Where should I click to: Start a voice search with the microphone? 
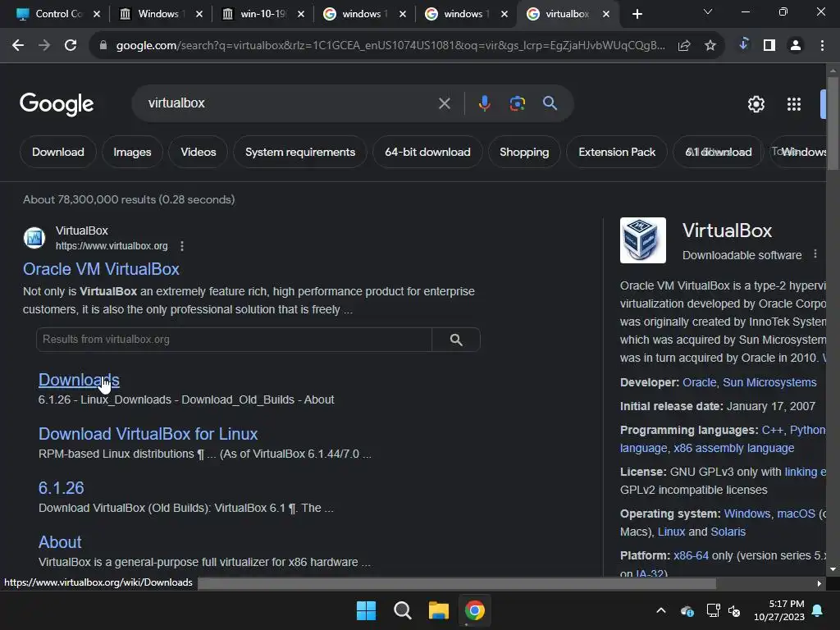[x=484, y=103]
